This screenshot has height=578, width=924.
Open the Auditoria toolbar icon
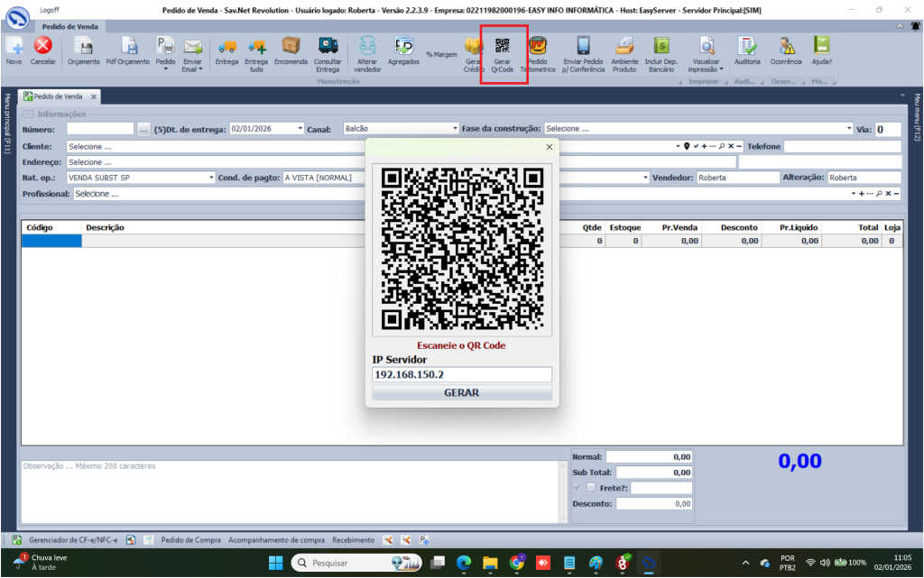point(747,46)
